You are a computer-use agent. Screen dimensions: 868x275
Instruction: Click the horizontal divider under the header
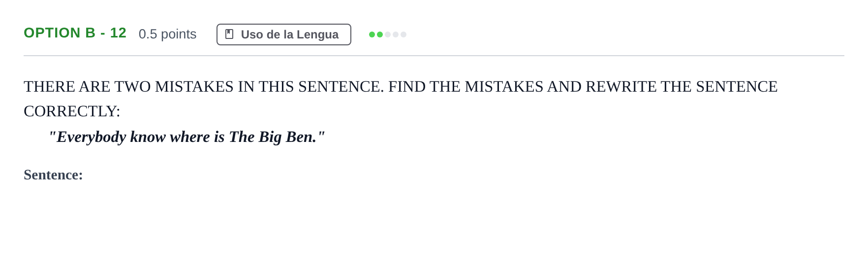tap(434, 56)
